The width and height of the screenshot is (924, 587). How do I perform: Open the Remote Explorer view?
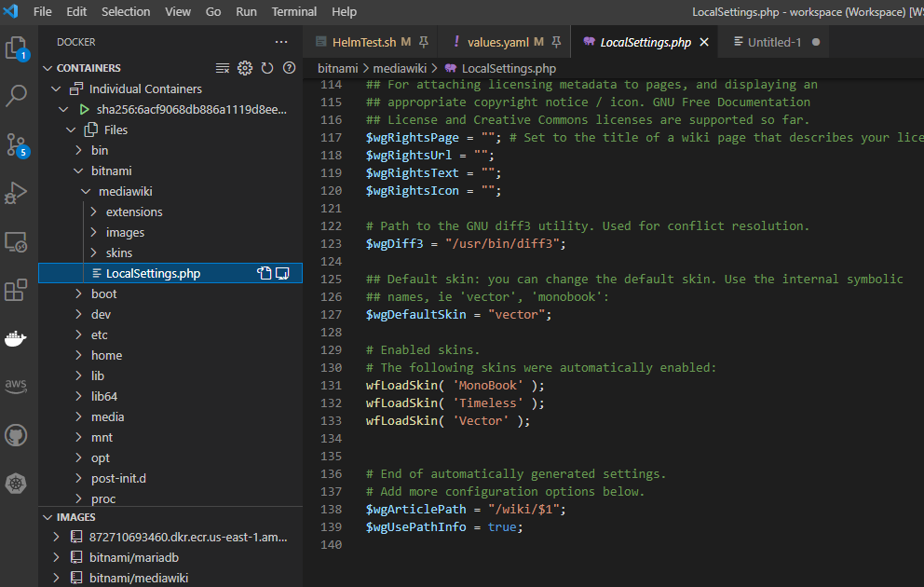[x=16, y=241]
